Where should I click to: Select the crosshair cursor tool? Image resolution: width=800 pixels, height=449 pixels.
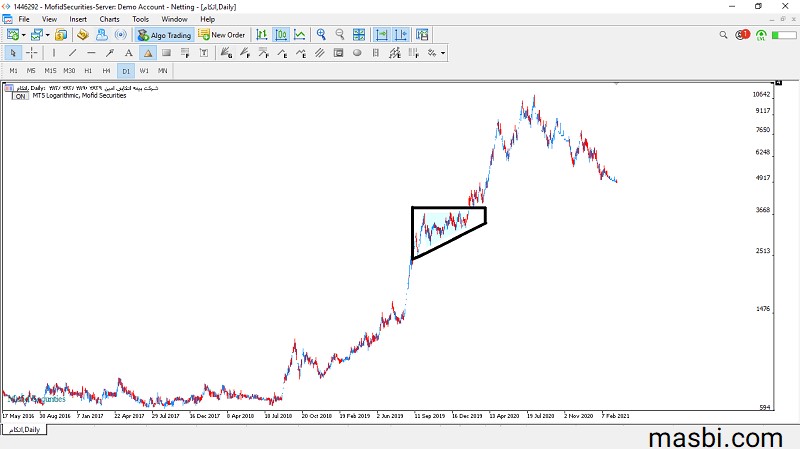coord(31,53)
